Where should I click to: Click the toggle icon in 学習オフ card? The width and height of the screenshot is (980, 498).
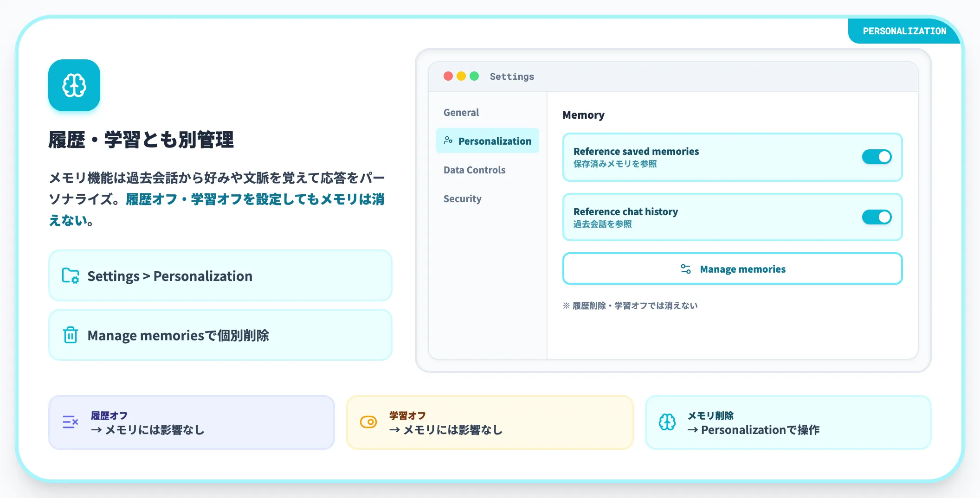click(x=368, y=422)
